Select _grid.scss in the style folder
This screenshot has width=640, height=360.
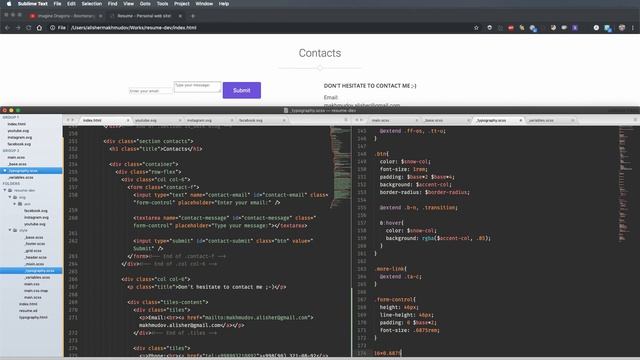[x=33, y=251]
